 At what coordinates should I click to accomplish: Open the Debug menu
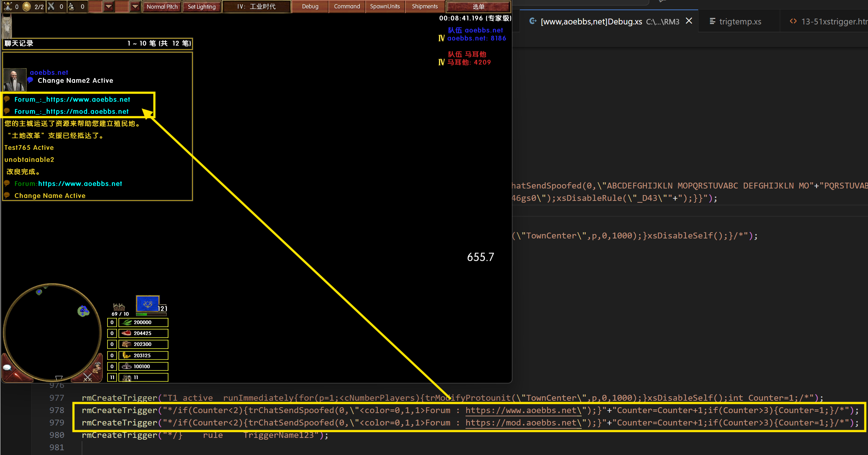(310, 7)
